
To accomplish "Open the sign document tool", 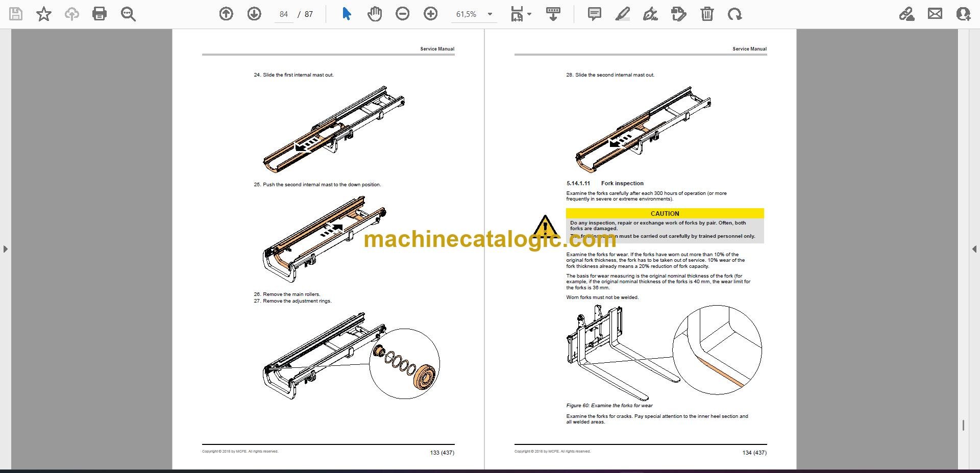I will tap(650, 14).
